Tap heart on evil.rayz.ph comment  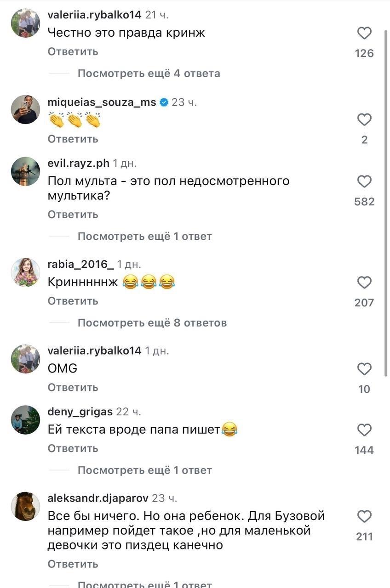364,182
